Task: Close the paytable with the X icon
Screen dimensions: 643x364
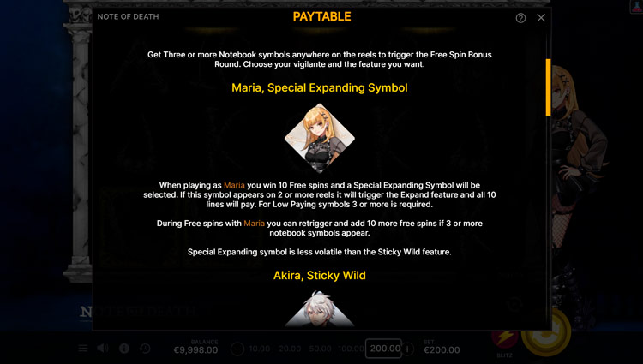Action: [x=541, y=18]
